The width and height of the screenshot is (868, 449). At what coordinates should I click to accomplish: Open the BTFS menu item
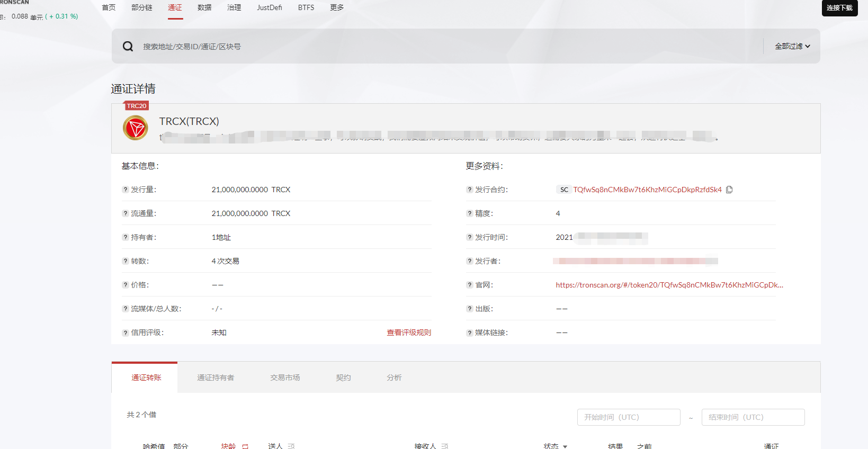306,7
